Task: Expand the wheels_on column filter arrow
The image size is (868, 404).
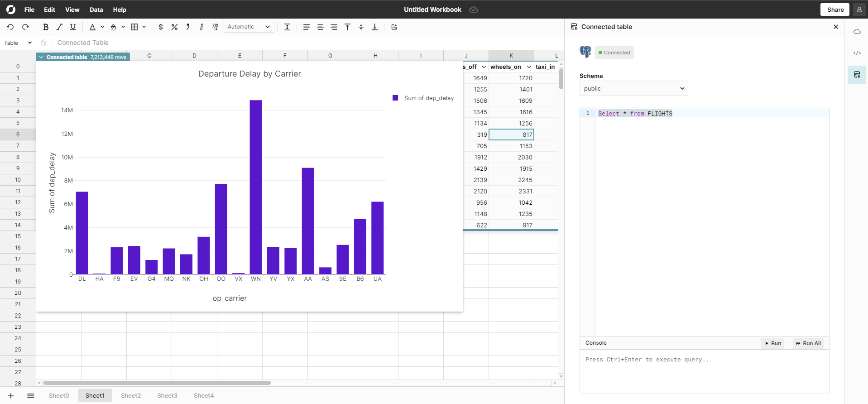Action: 529,67
